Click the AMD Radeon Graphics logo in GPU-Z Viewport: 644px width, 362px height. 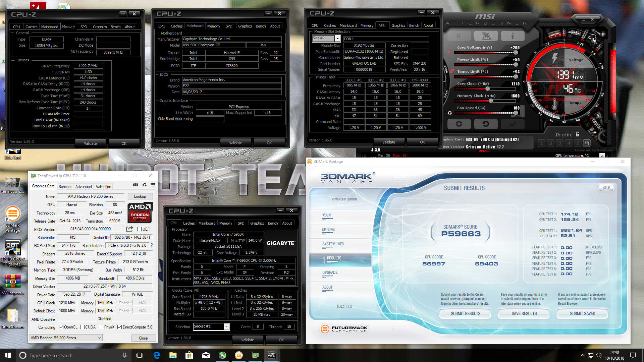pyautogui.click(x=141, y=213)
